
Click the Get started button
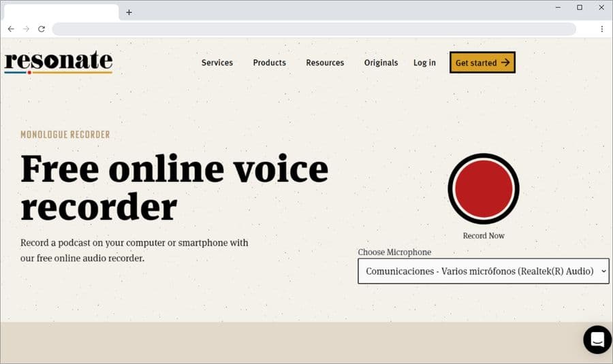pos(482,63)
